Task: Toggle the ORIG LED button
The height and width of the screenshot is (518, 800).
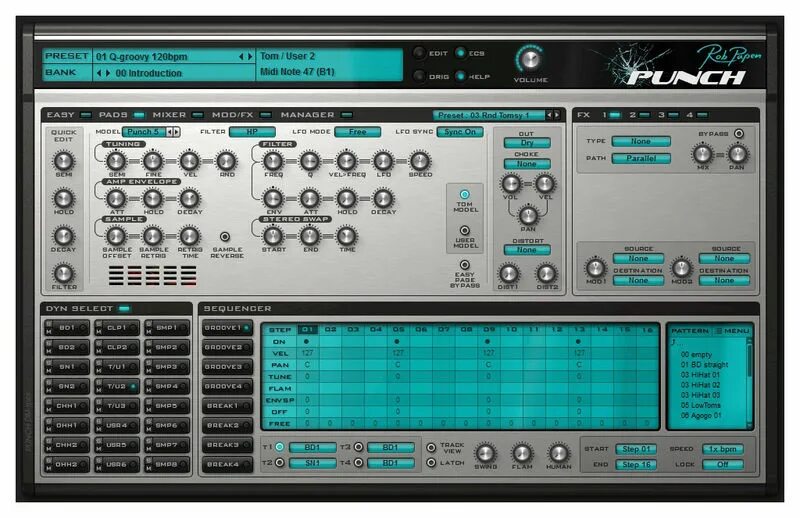Action: (x=419, y=76)
